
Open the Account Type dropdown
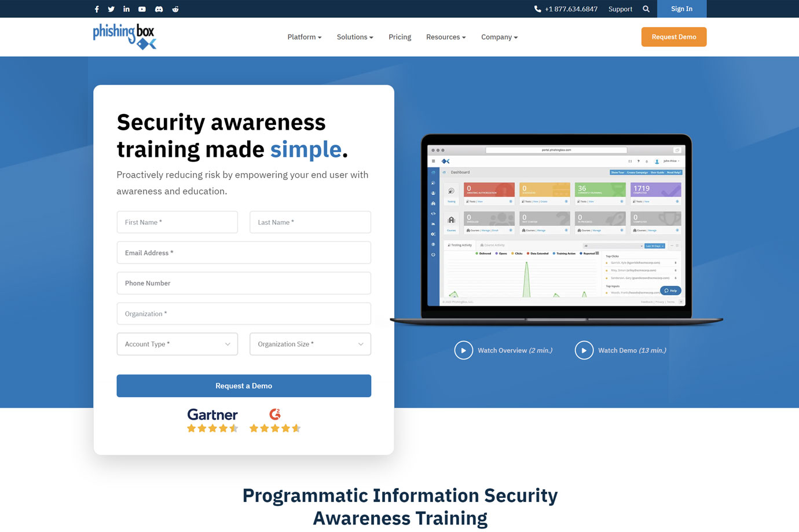click(177, 344)
